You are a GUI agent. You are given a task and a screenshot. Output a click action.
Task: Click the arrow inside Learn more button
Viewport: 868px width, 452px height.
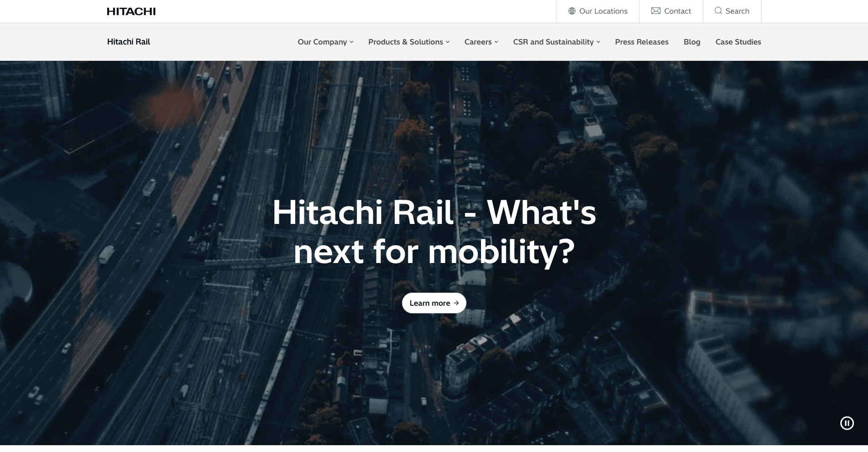[456, 303]
